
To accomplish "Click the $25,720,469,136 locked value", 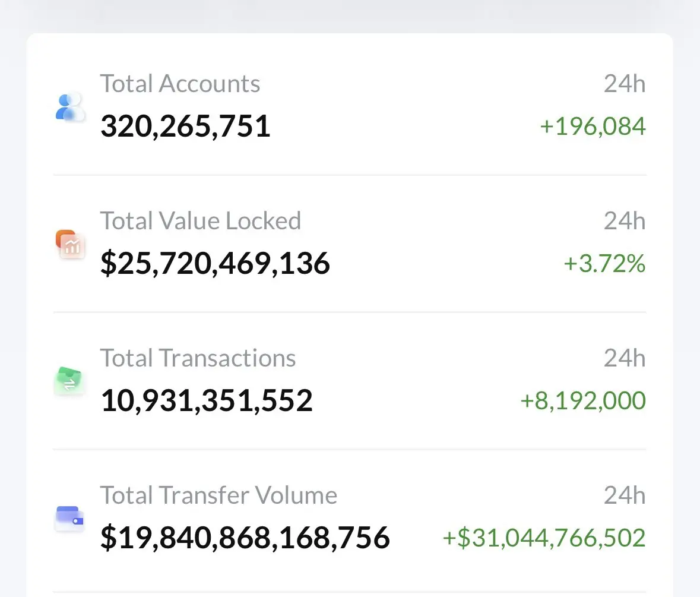I will (215, 263).
